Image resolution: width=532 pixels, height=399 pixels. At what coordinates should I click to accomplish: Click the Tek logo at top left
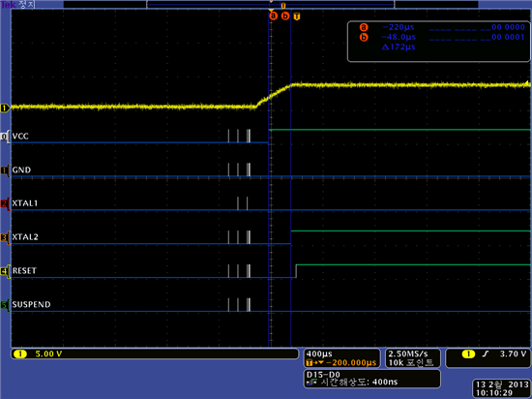[x=8, y=5]
